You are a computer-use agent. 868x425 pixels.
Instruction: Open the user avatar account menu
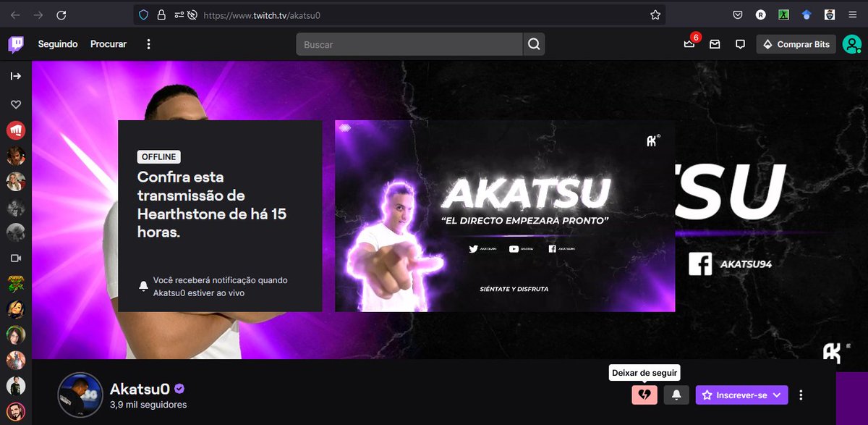point(852,44)
